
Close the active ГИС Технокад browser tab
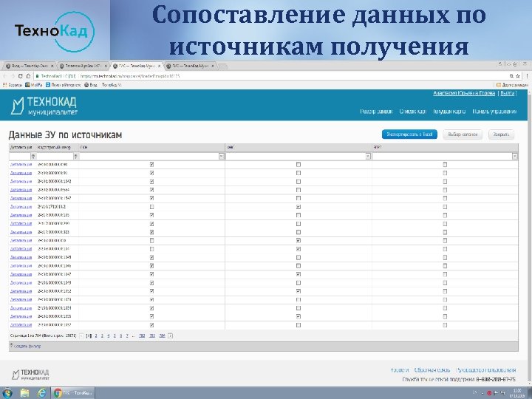click(x=159, y=66)
